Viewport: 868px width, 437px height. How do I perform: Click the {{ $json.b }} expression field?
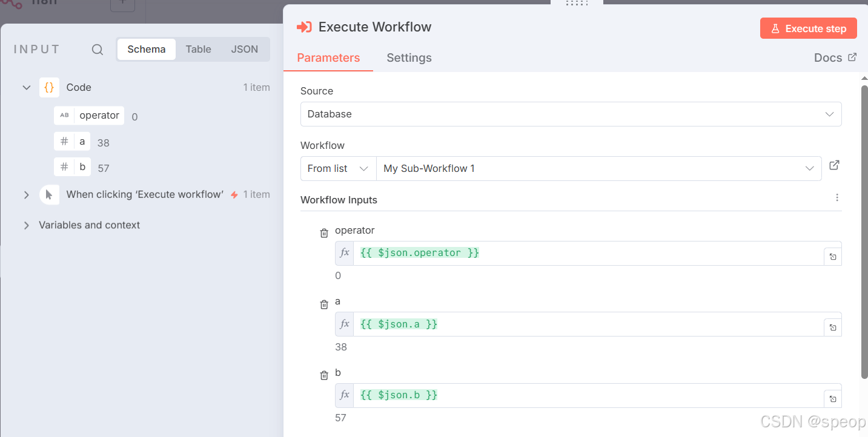(x=588, y=395)
